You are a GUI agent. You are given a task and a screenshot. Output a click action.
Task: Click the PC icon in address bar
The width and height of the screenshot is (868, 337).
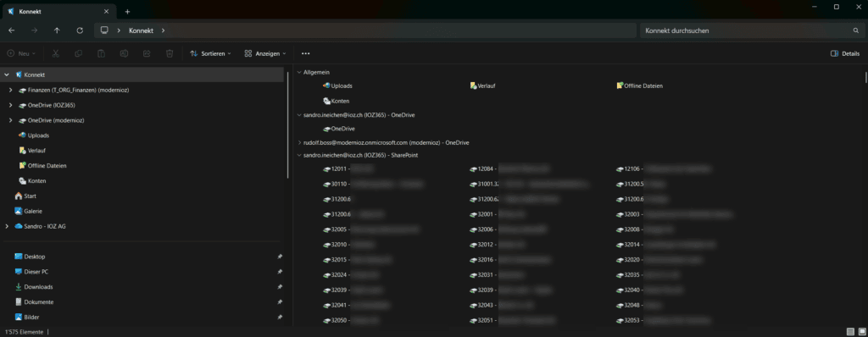[104, 30]
